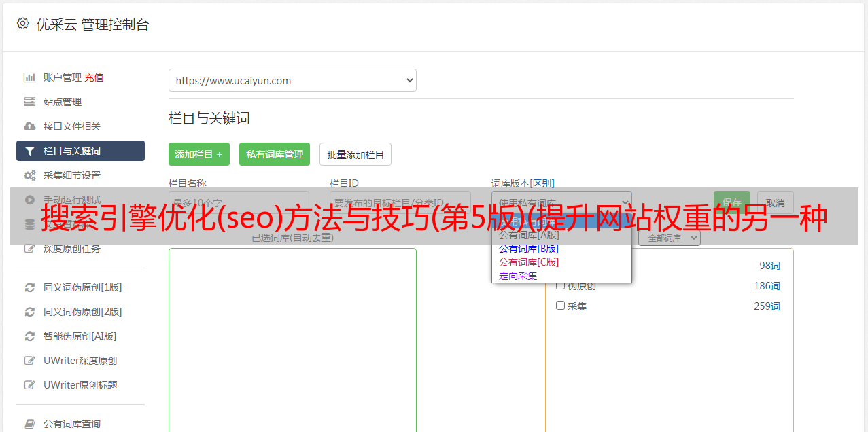Screen dimensions: 868x432
Task: Select 公有词库[C版] from the dropdown list
Action: pyautogui.click(x=529, y=262)
